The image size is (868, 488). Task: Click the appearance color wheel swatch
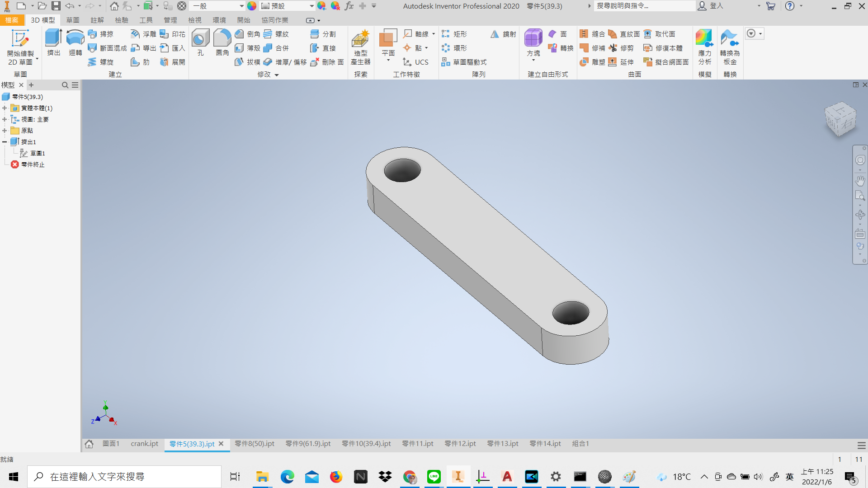(252, 6)
